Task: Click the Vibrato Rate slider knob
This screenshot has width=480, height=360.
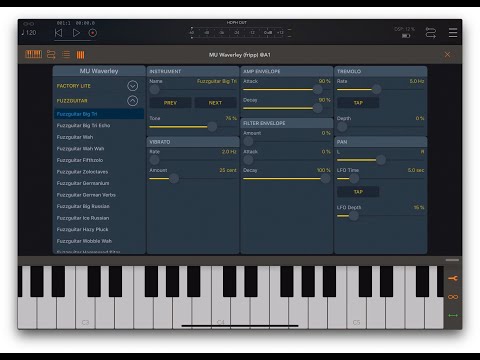Action: (x=154, y=160)
